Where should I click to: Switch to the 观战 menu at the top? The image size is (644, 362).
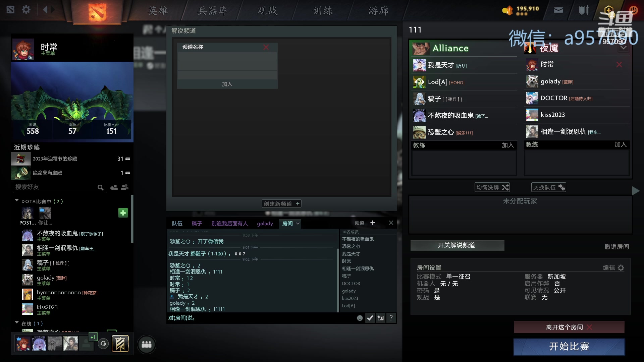(x=267, y=10)
